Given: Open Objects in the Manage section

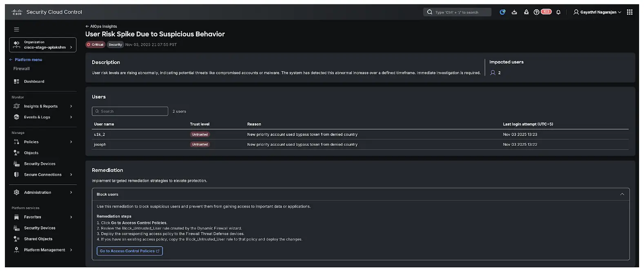Looking at the screenshot, I should pos(31,153).
